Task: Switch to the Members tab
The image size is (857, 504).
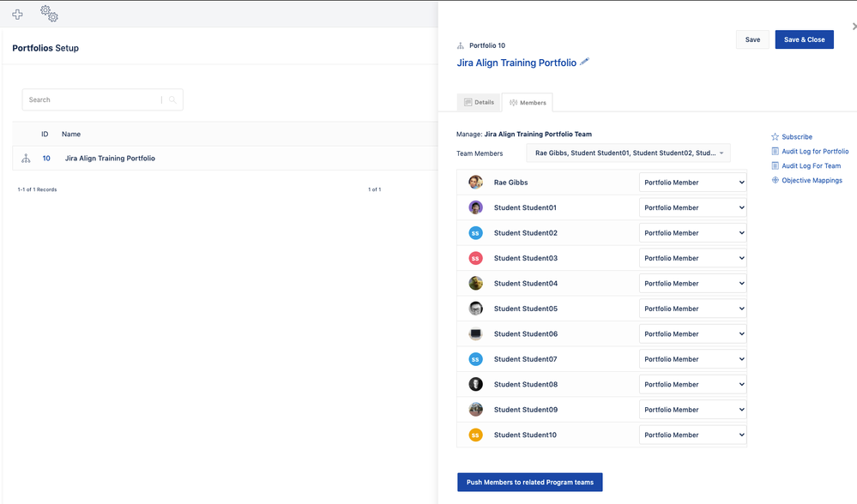Action: tap(528, 103)
